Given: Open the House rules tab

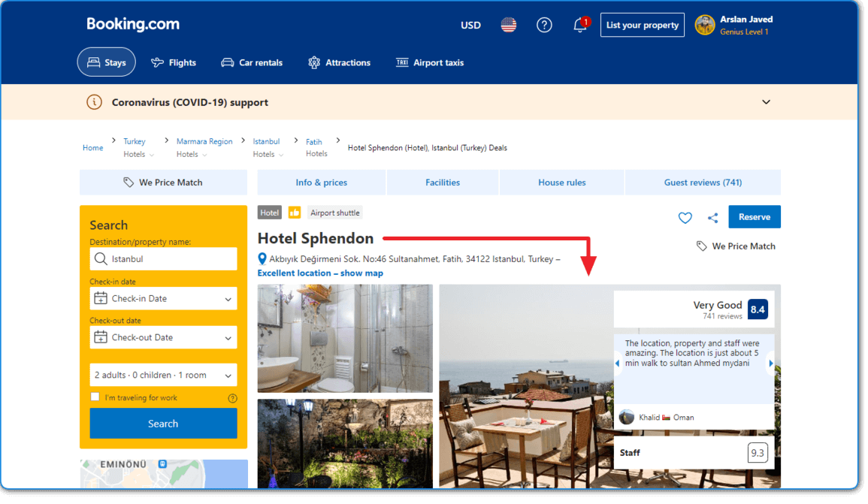Looking at the screenshot, I should point(562,183).
